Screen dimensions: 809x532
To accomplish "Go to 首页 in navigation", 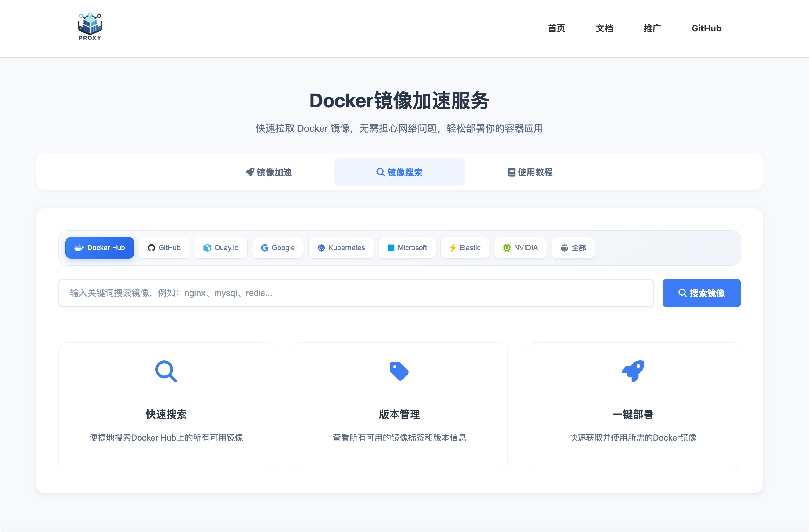I will pos(556,28).
